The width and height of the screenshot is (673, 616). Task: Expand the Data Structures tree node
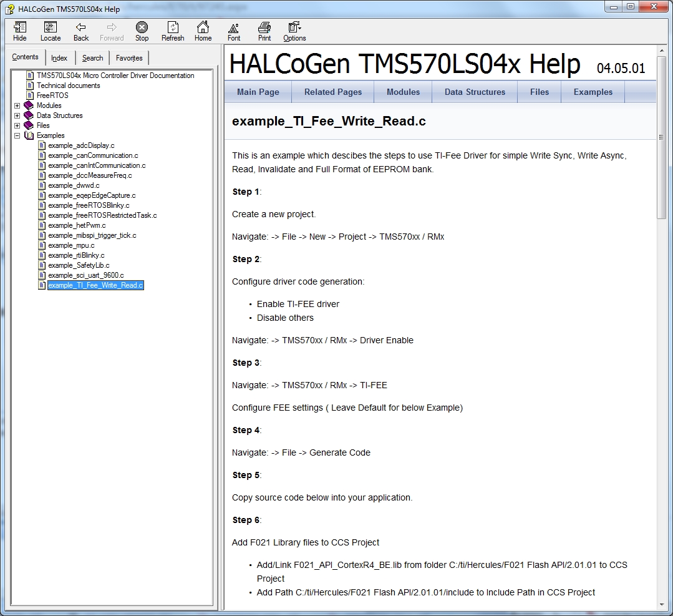pos(17,115)
